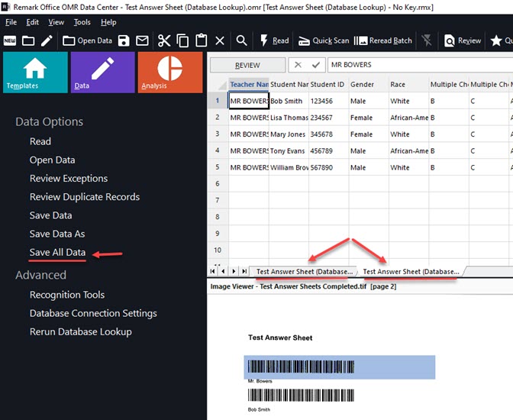
Task: Click the pencil edit template icon
Action: [x=47, y=41]
